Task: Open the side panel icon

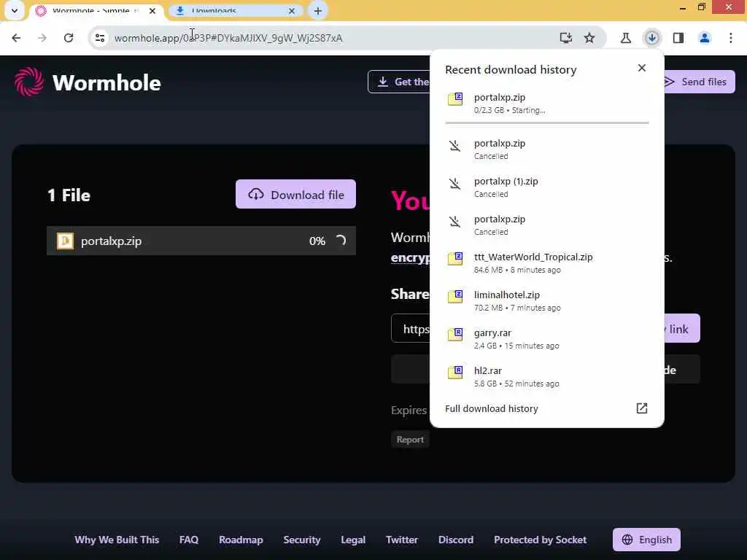Action: coord(678,38)
